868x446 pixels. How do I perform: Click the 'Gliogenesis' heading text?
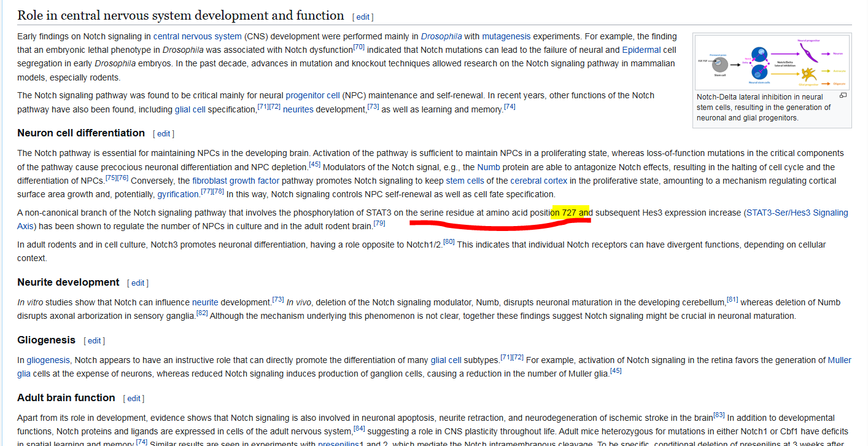pos(47,340)
